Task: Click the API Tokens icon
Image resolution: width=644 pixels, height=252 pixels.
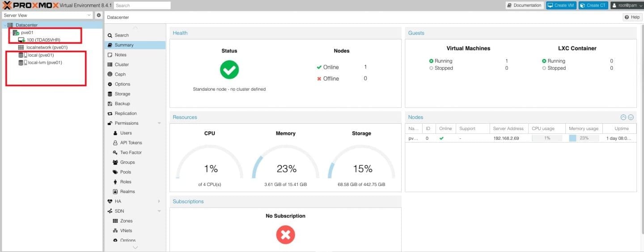Action: (115, 143)
